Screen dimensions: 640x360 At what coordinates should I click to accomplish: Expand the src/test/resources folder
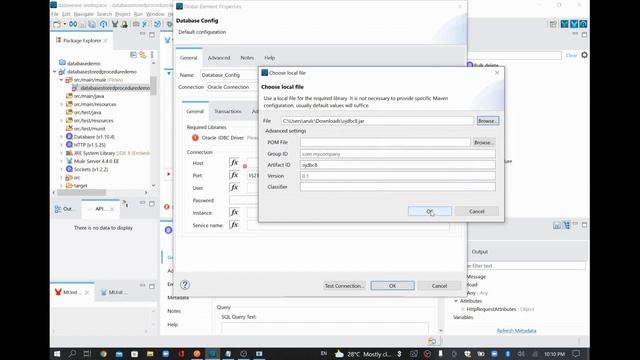click(x=62, y=121)
